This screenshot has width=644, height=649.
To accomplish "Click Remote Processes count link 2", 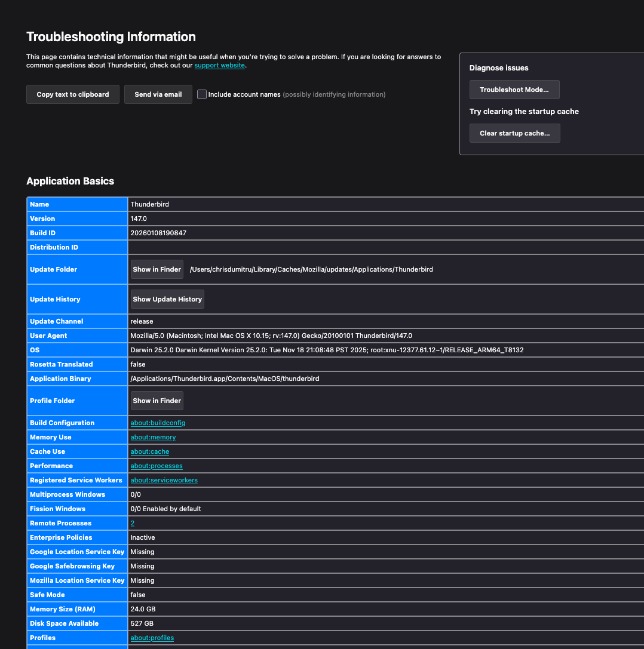I will pos(133,523).
